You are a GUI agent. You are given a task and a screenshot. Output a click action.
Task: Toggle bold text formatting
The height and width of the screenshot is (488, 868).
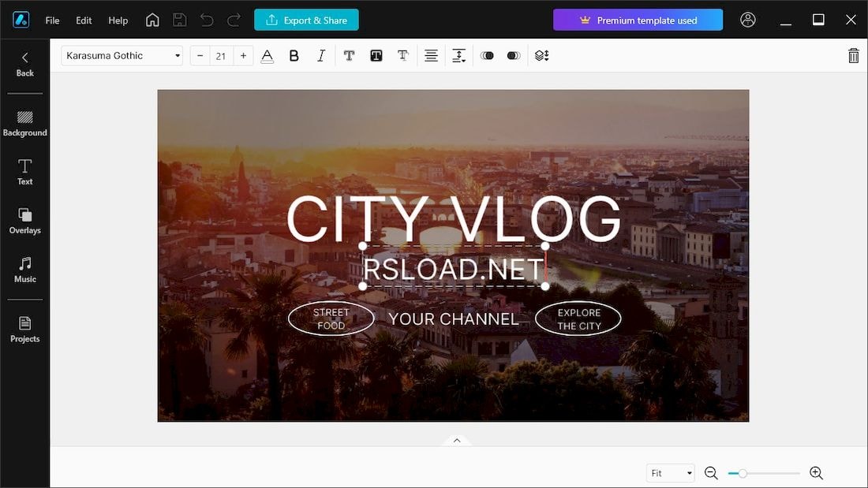[294, 55]
